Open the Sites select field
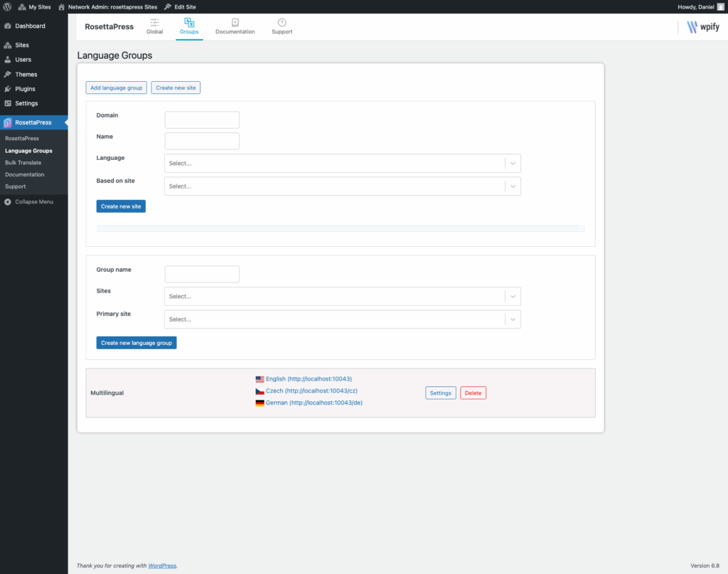The image size is (728, 574). [x=343, y=297]
